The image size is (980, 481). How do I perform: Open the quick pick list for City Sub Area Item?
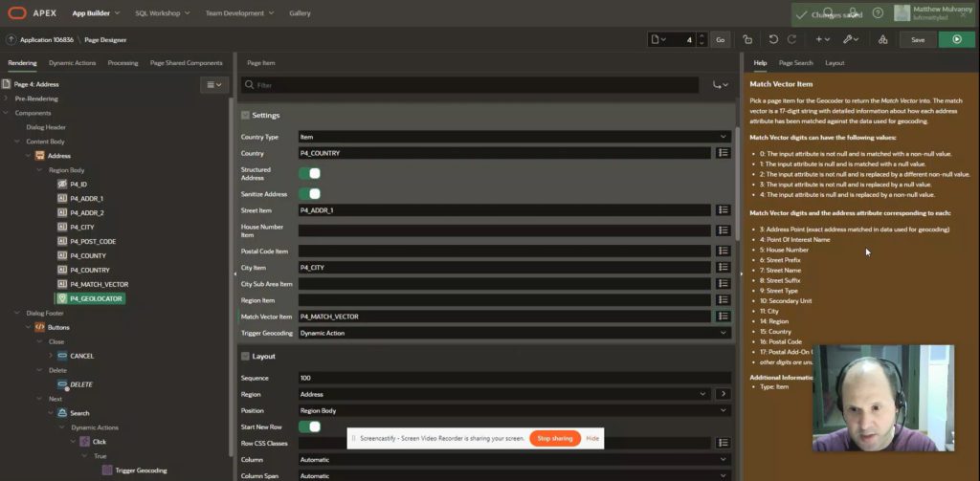[724, 284]
